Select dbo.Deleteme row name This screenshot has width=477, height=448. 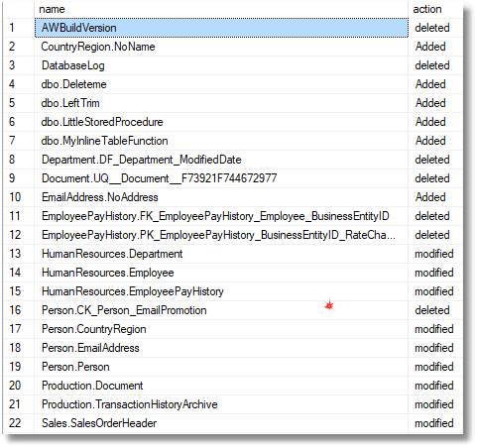coord(221,84)
